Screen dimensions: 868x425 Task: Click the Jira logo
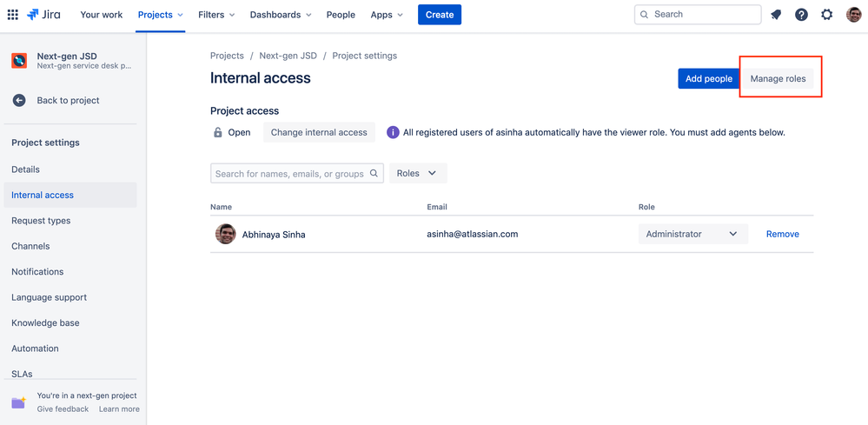click(43, 15)
